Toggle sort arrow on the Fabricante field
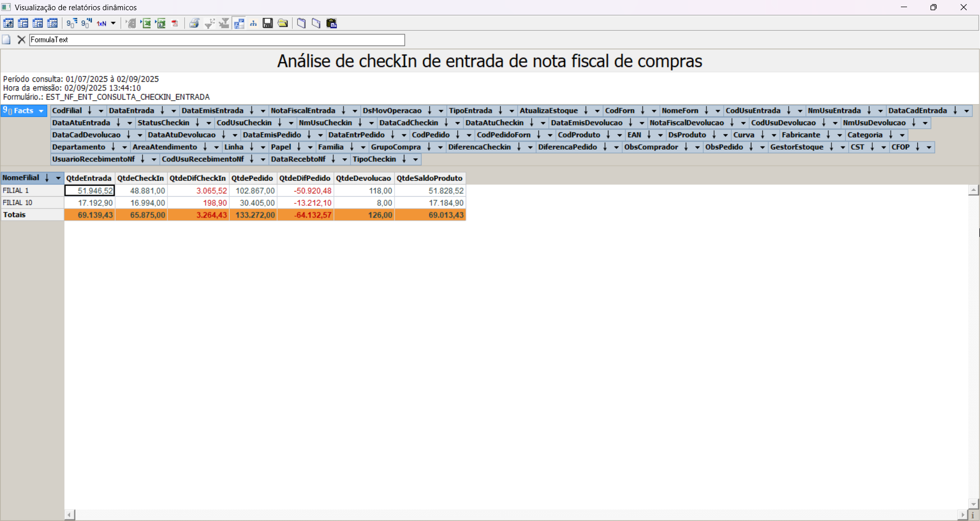Image resolution: width=980 pixels, height=521 pixels. [x=828, y=135]
